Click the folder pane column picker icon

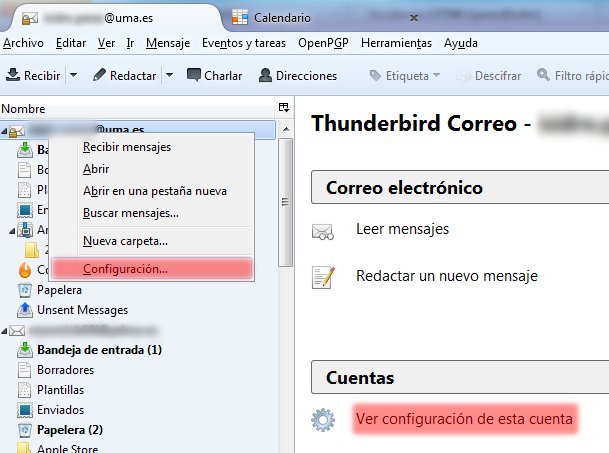coord(284,108)
